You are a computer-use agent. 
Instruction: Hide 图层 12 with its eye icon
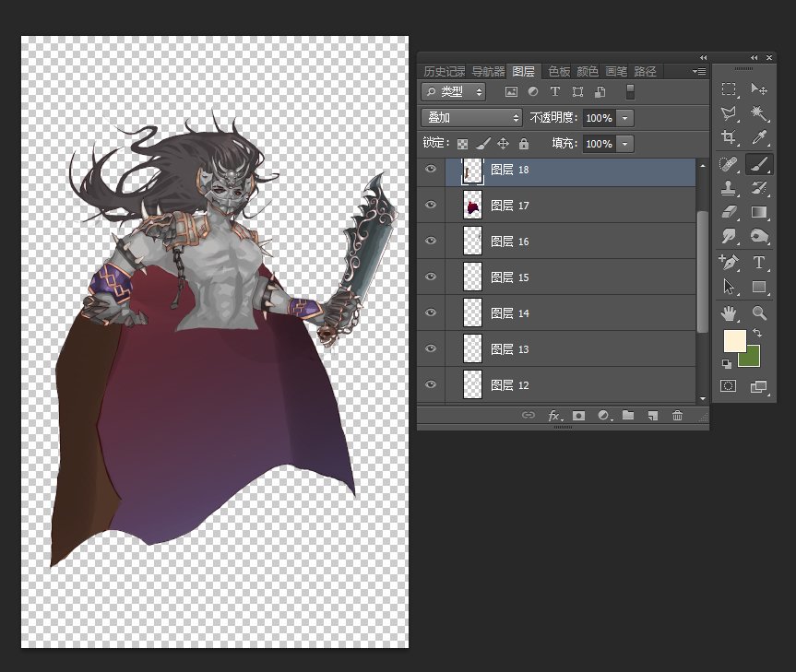click(x=431, y=384)
